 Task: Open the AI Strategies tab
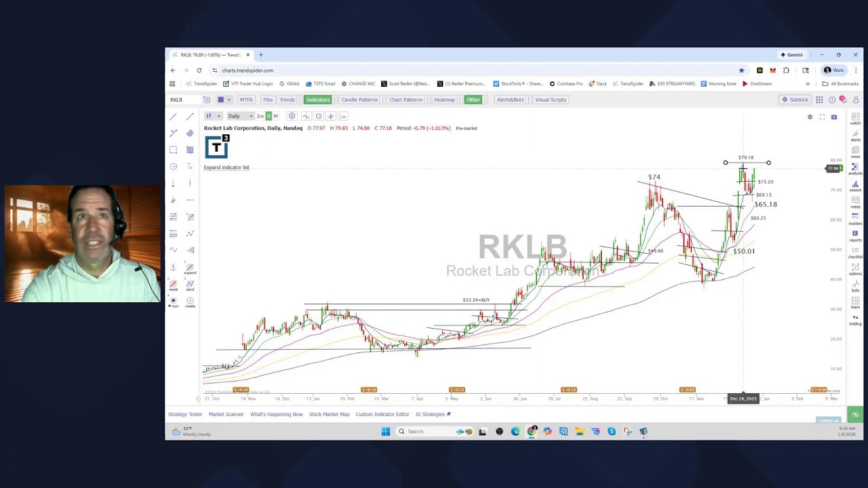(x=433, y=414)
